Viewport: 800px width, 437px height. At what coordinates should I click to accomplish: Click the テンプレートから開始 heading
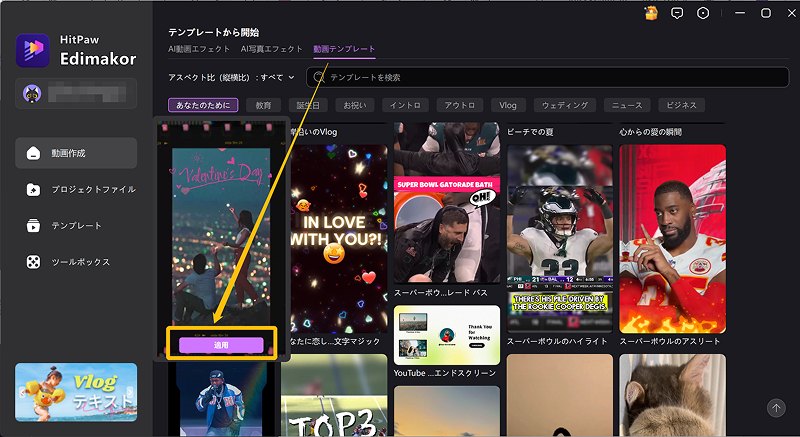[x=214, y=32]
